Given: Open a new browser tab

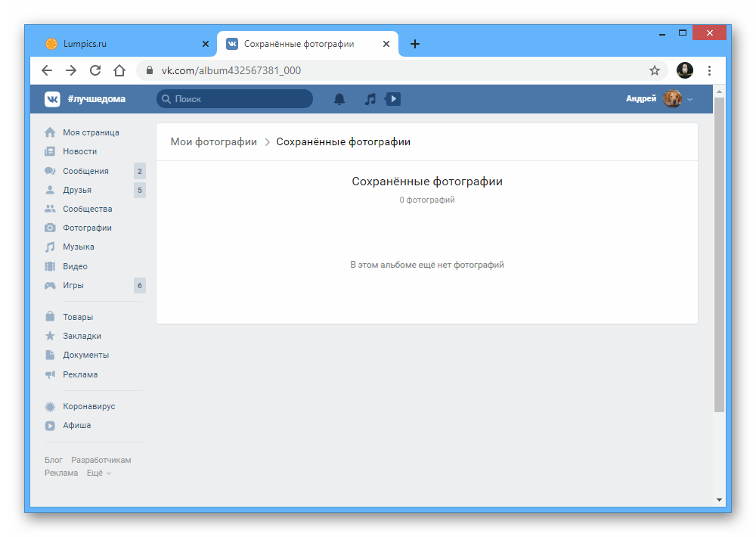Looking at the screenshot, I should coord(415,44).
